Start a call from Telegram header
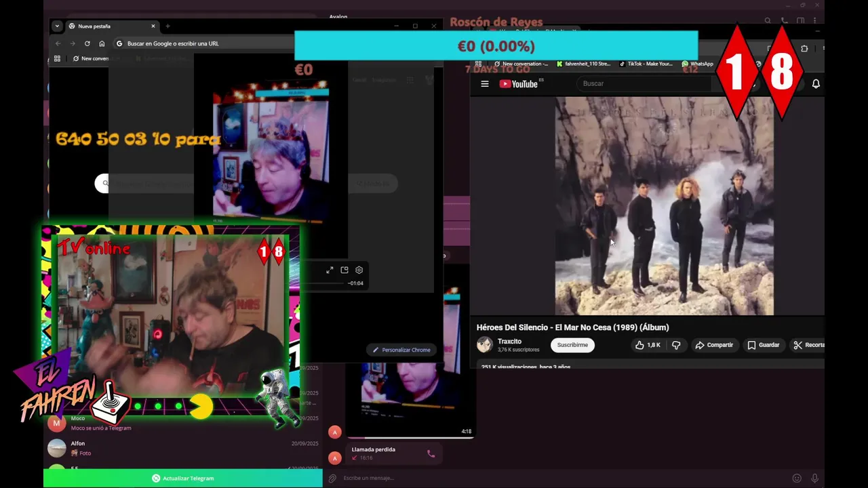This screenshot has height=488, width=868. (x=784, y=21)
